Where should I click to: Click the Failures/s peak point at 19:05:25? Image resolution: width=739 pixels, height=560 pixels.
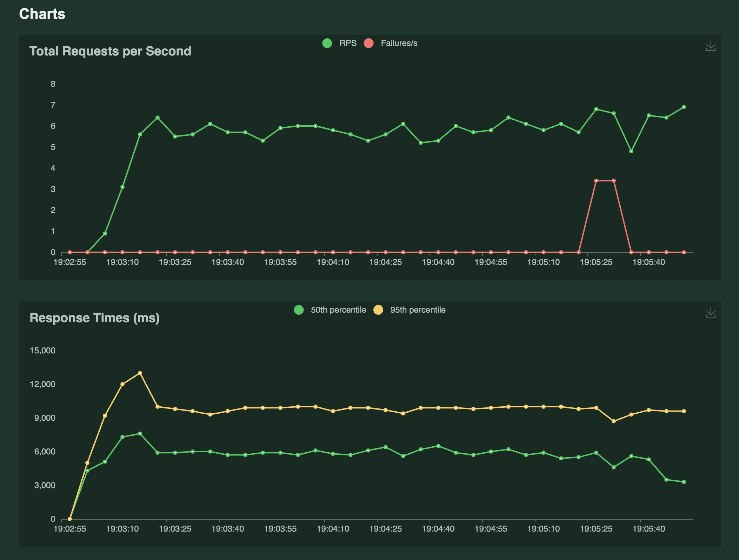point(596,181)
